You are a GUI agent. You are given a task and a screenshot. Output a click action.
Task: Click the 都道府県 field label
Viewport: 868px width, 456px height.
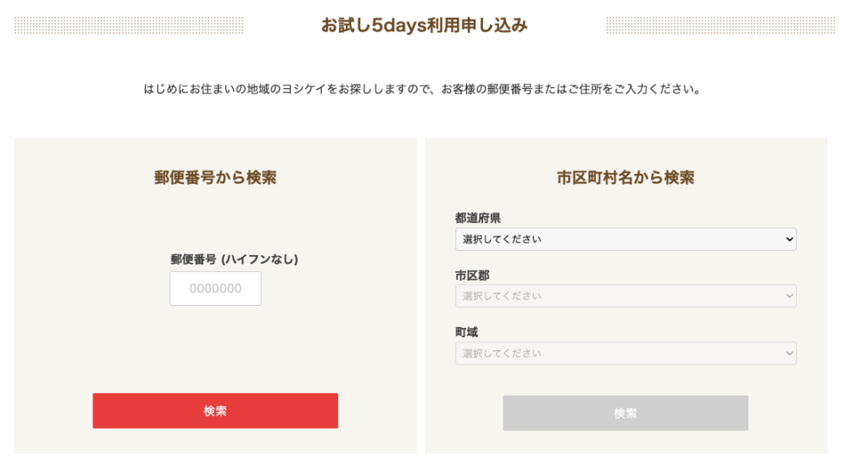point(478,219)
